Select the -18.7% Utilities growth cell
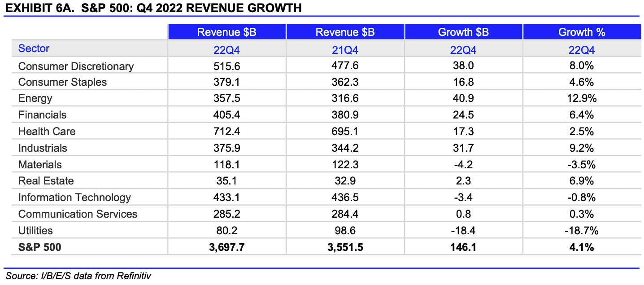This screenshot has height=285, width=644. tap(582, 231)
